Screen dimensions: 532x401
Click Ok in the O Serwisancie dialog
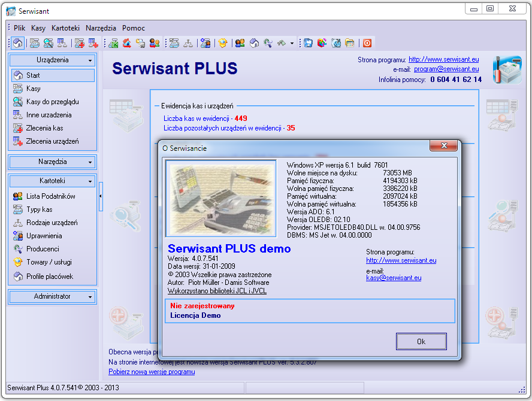click(421, 341)
